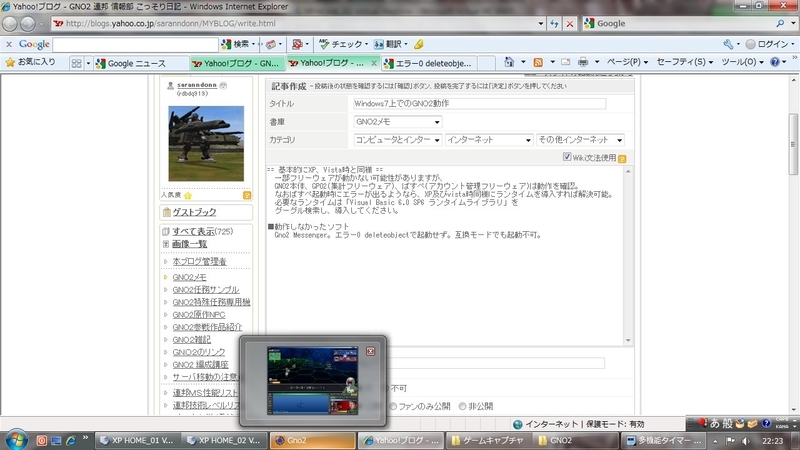
Task: Open the 画像一覧 link
Action: [x=189, y=244]
